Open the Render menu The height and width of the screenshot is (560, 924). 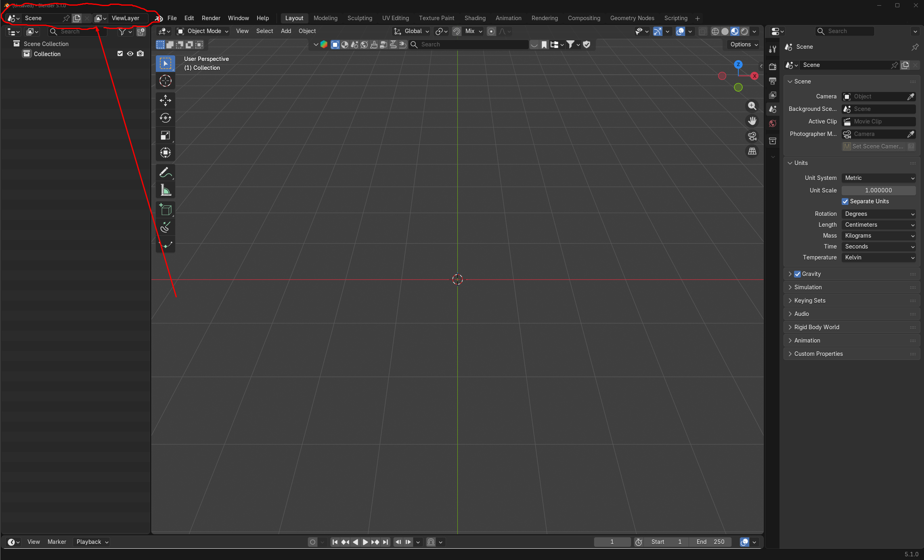pos(211,18)
